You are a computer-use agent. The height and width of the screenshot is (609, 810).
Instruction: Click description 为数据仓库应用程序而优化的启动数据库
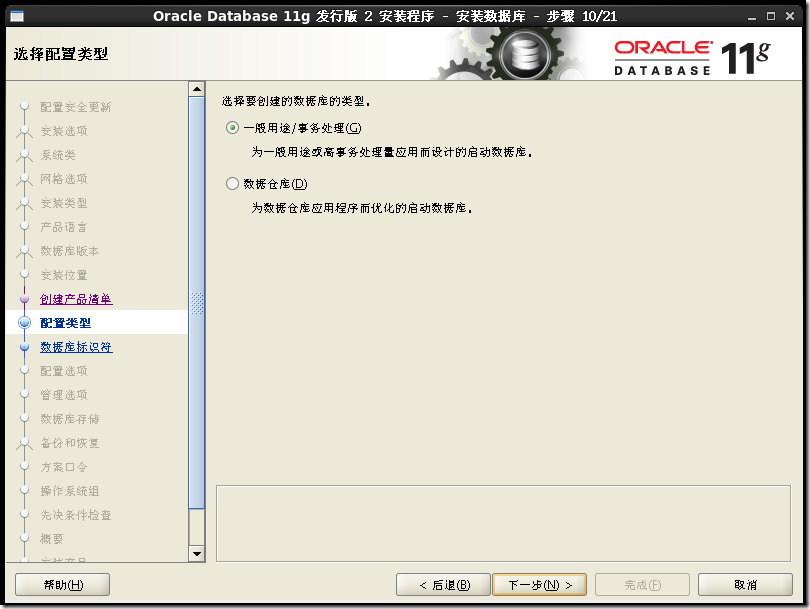[362, 208]
